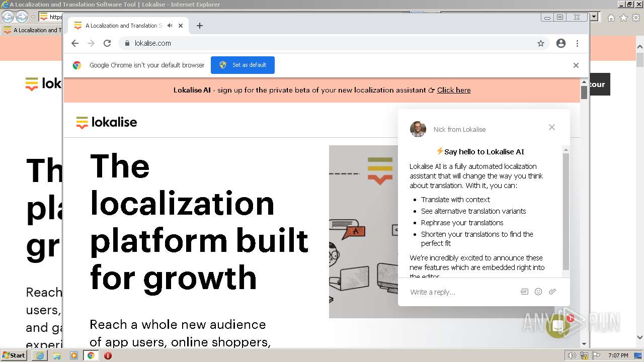Open the emoji picker in chat
Image resolution: width=644 pixels, height=362 pixels.
tap(538, 292)
